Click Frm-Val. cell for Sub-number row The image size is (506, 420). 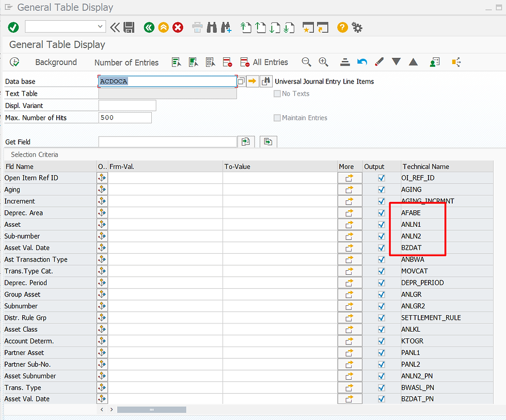point(165,236)
